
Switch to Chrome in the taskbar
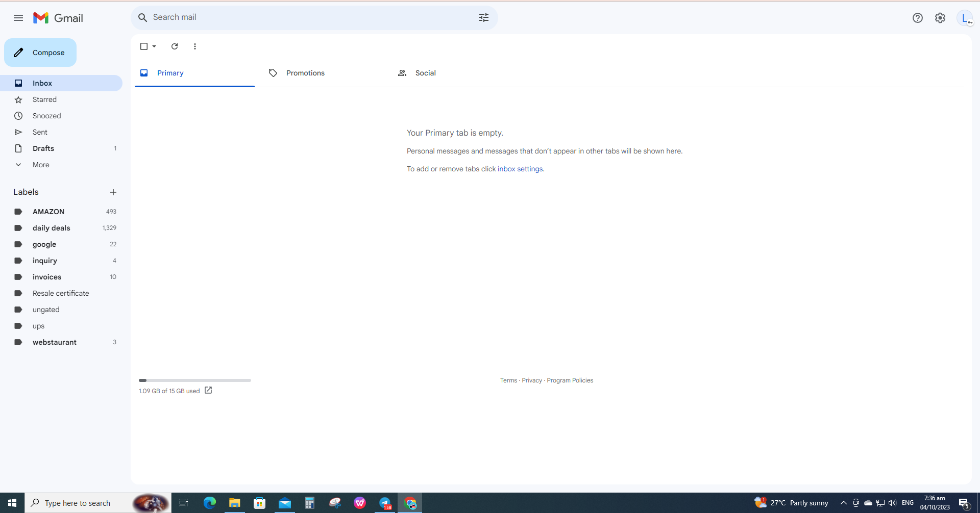(x=410, y=503)
